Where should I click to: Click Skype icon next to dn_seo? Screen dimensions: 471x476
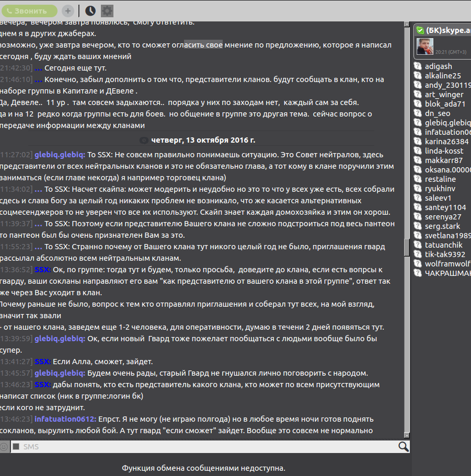pyautogui.click(x=418, y=113)
